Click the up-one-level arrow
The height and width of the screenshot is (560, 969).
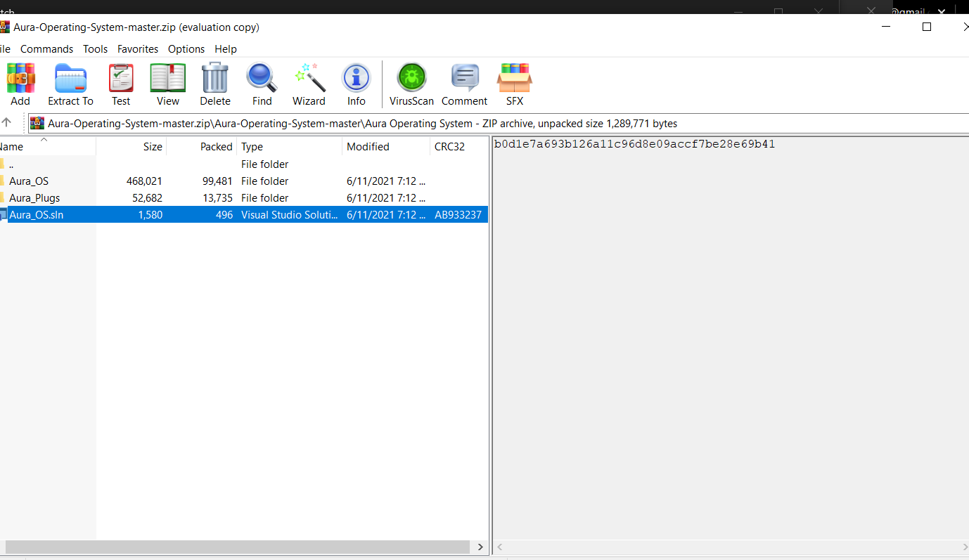7,123
